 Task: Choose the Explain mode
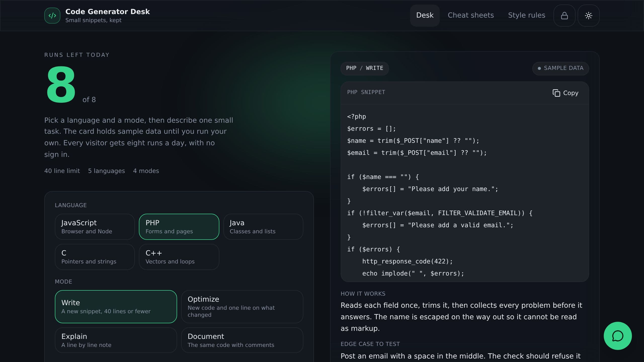click(x=116, y=340)
